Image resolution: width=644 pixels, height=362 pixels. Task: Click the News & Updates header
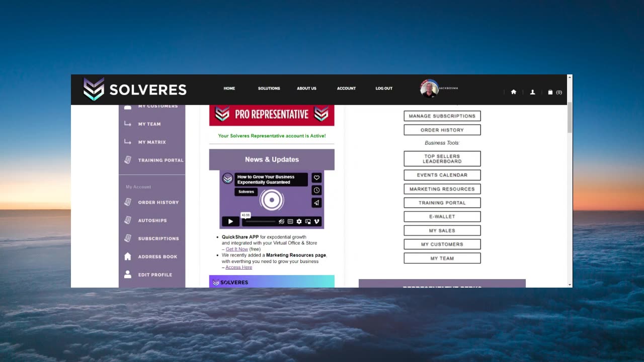[x=272, y=159]
